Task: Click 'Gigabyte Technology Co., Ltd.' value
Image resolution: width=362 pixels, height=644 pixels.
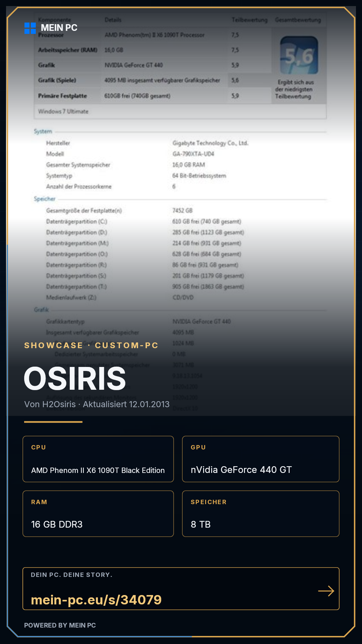Action: 210,143
